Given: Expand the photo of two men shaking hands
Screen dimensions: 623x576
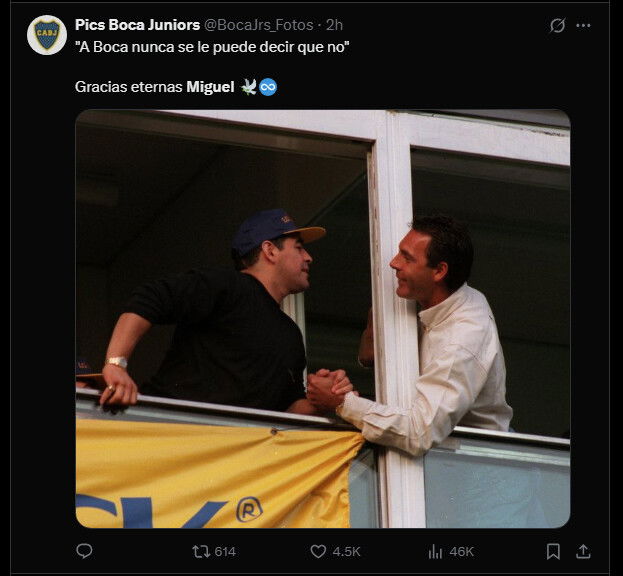Looking at the screenshot, I should (322, 318).
